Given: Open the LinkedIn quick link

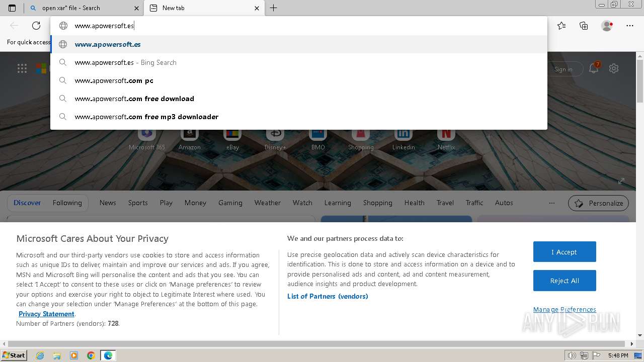Looking at the screenshot, I should pyautogui.click(x=404, y=139).
